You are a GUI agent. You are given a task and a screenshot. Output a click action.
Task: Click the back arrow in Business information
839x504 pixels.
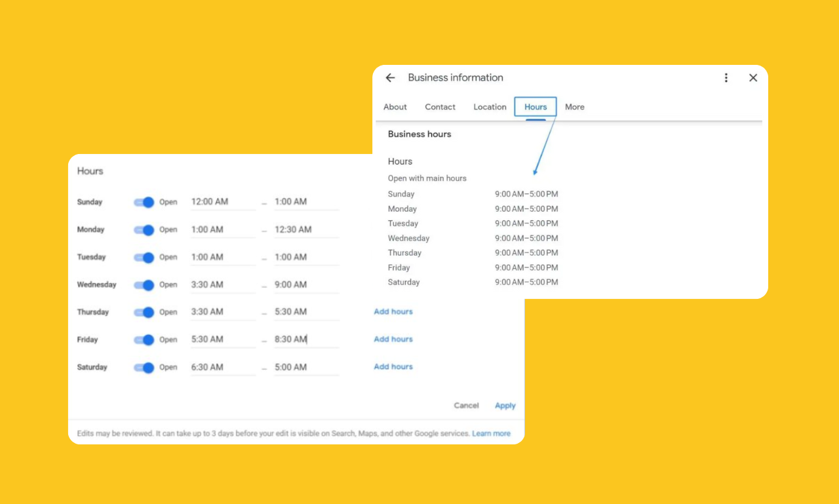tap(391, 78)
